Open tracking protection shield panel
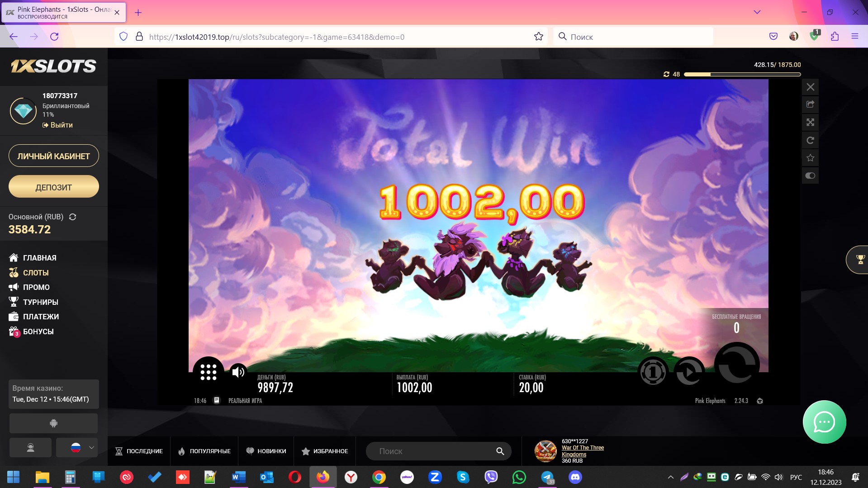 click(x=123, y=37)
